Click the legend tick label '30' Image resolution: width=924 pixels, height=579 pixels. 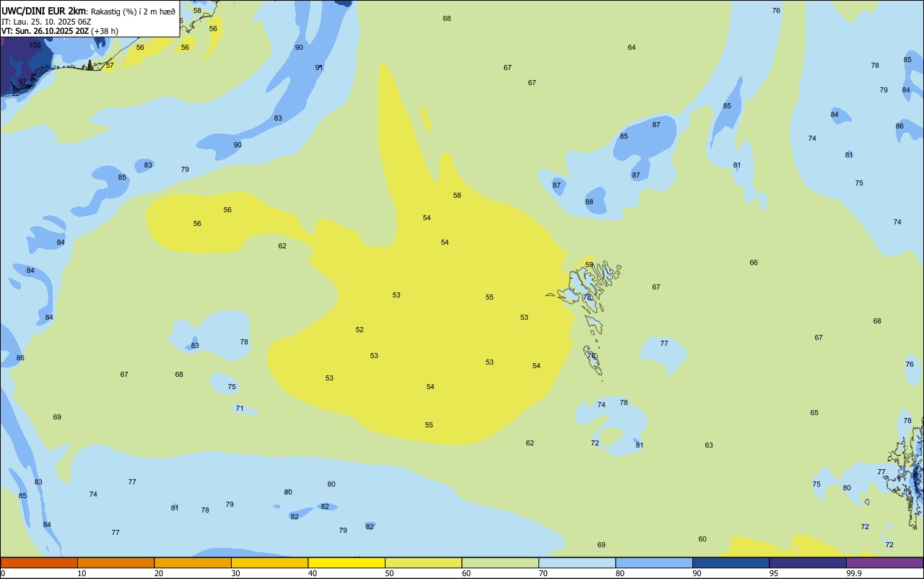click(x=236, y=573)
